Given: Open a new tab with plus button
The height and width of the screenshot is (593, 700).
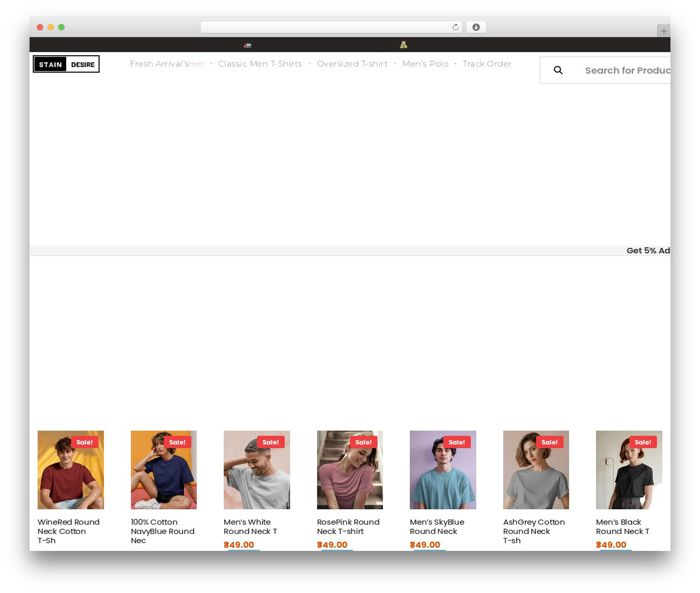Looking at the screenshot, I should [x=663, y=31].
